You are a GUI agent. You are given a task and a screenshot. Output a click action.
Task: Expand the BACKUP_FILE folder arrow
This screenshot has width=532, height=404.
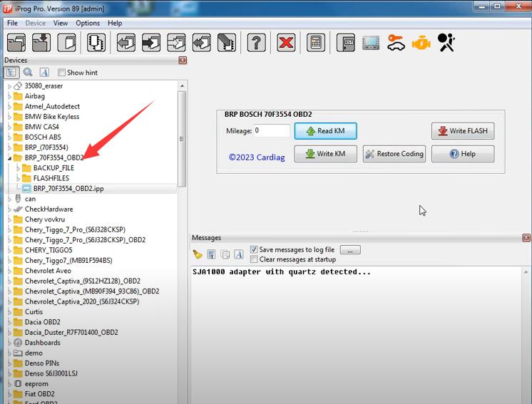[19, 168]
